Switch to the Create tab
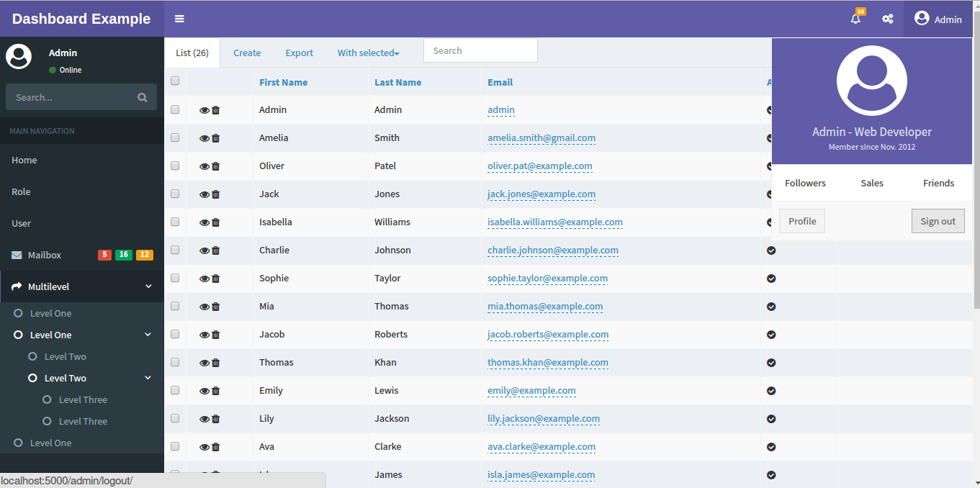Viewport: 980px width, 488px height. [x=247, y=53]
